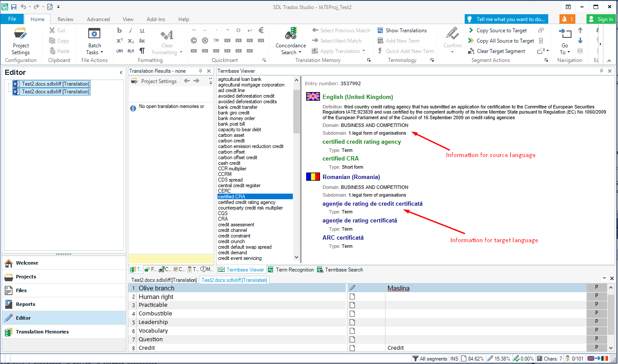Click English to Romanian language flags in status bar
618x364 pixels.
598,358
